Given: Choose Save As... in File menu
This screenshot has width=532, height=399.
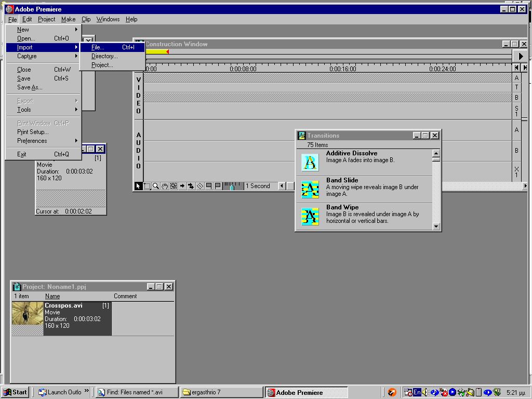Looking at the screenshot, I should pos(44,87).
